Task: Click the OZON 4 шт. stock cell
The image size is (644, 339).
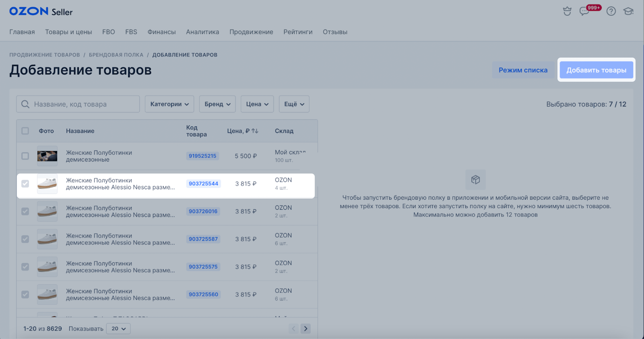Action: pos(284,184)
